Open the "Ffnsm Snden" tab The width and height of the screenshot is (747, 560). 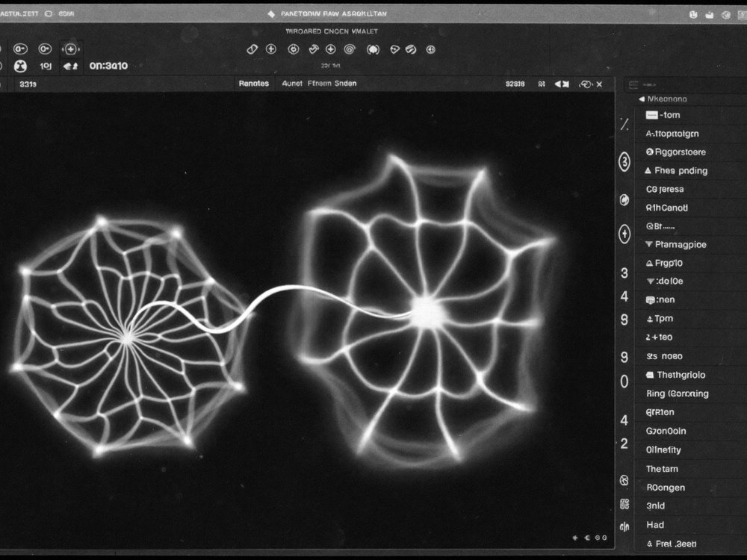pyautogui.click(x=332, y=84)
